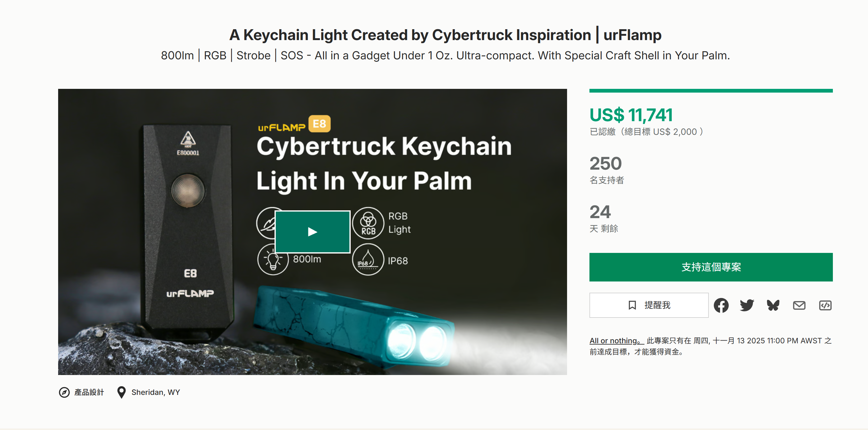Click the compass icon beside 產品設計
868x430 pixels.
coord(64,392)
